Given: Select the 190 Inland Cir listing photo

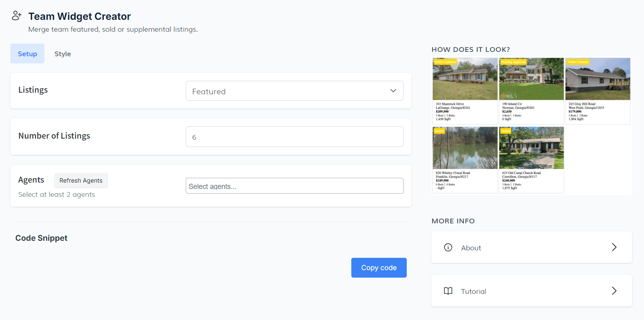Looking at the screenshot, I should pos(531,79).
